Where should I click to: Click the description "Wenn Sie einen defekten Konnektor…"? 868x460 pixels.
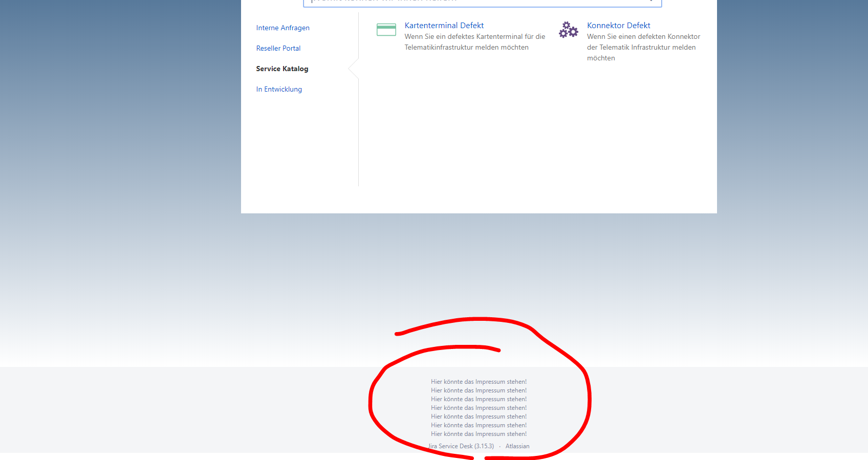tap(644, 47)
